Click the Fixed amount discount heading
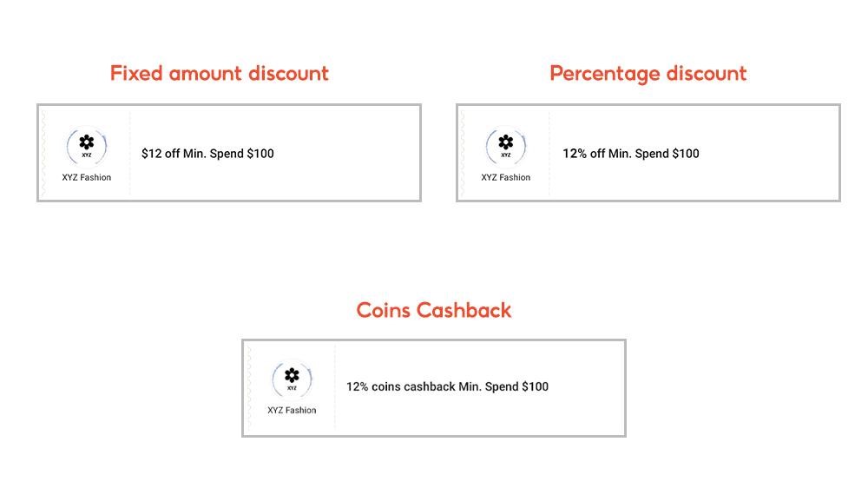Screen dimensions: 868x488 pyautogui.click(x=220, y=73)
